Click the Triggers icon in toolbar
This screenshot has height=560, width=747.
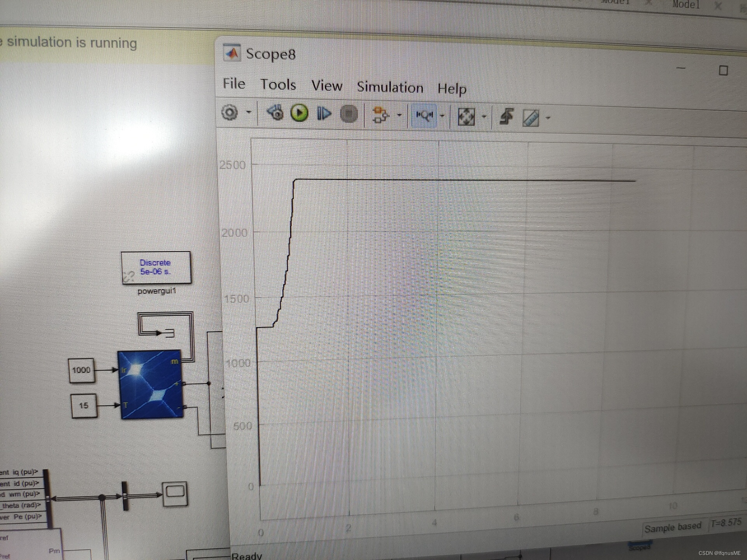[506, 117]
